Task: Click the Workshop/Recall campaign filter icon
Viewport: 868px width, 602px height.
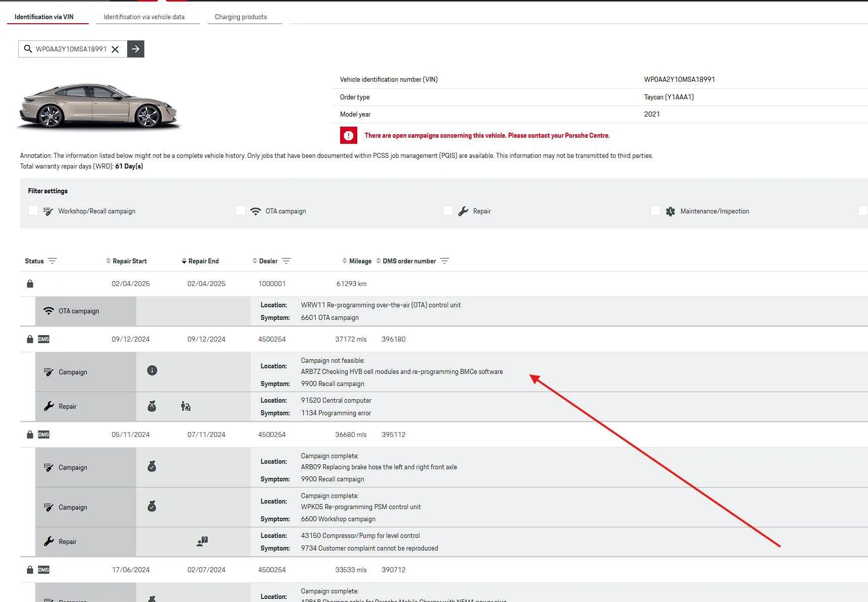Action: point(48,211)
